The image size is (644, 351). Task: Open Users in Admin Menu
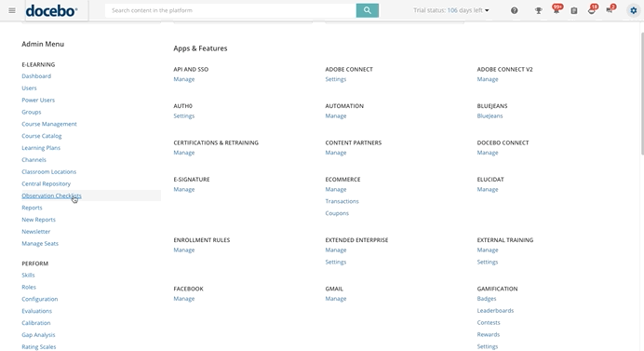point(29,88)
